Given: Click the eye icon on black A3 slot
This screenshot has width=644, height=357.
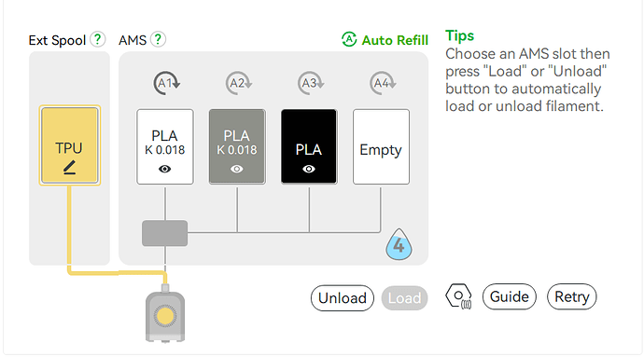Looking at the screenshot, I should [x=309, y=169].
